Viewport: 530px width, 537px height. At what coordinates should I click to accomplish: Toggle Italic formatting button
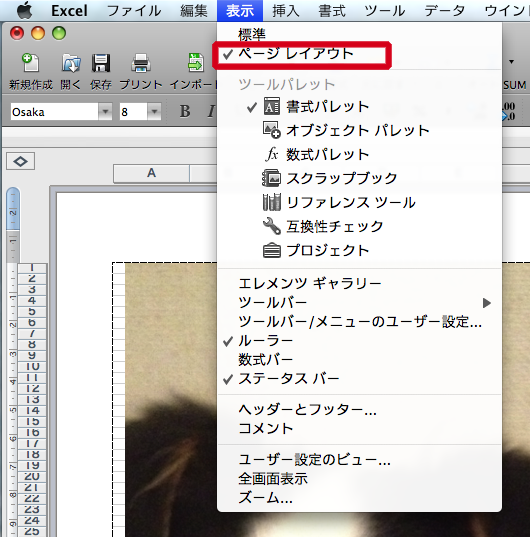coord(211,111)
